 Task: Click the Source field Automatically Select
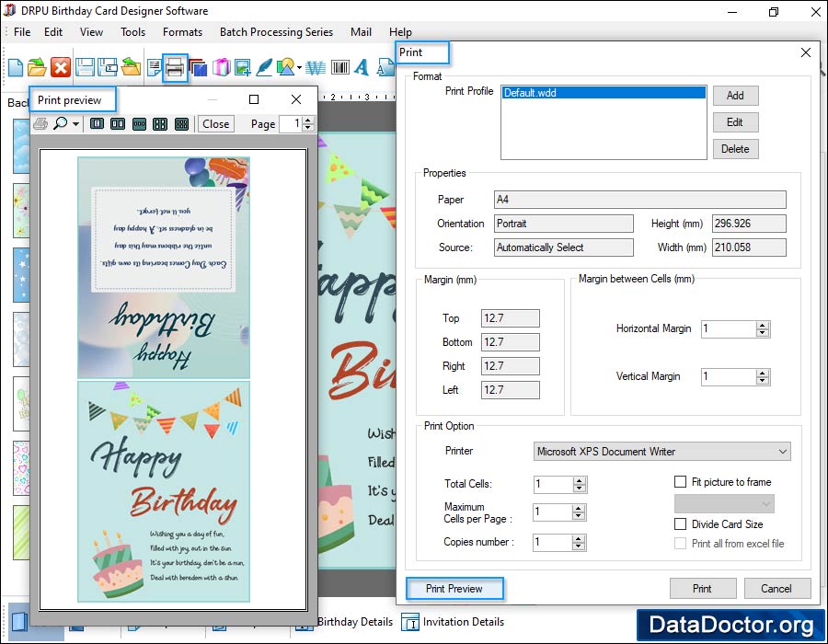coord(564,247)
